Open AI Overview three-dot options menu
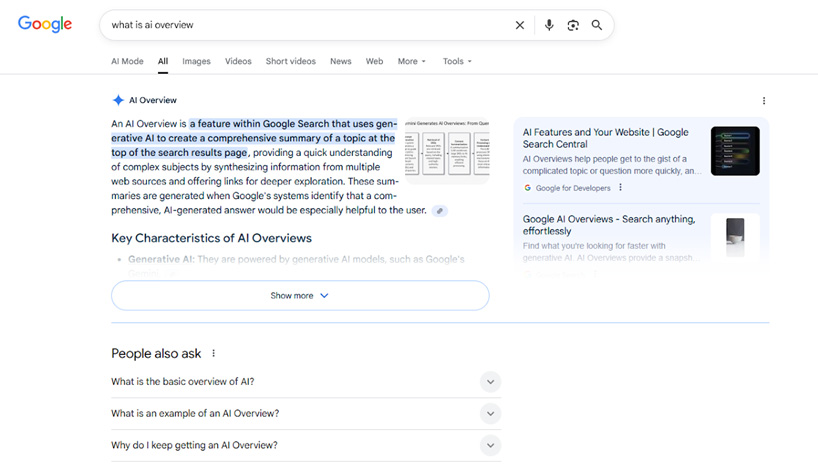Image resolution: width=818 pixels, height=466 pixels. point(764,101)
